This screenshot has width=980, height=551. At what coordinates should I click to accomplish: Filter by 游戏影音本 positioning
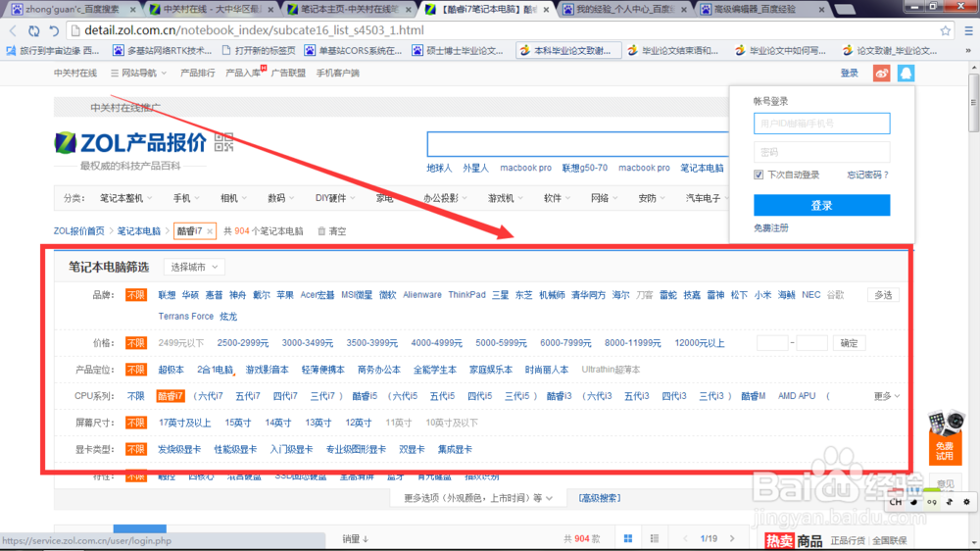click(x=267, y=370)
